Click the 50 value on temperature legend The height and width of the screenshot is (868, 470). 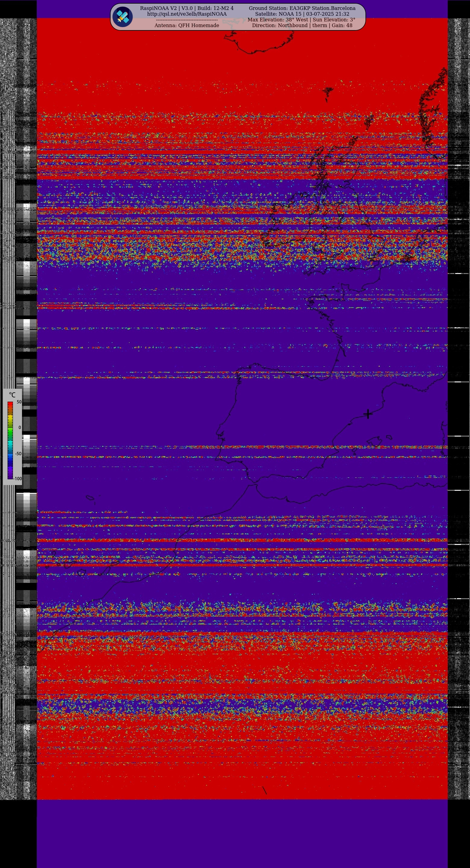[x=19, y=402]
